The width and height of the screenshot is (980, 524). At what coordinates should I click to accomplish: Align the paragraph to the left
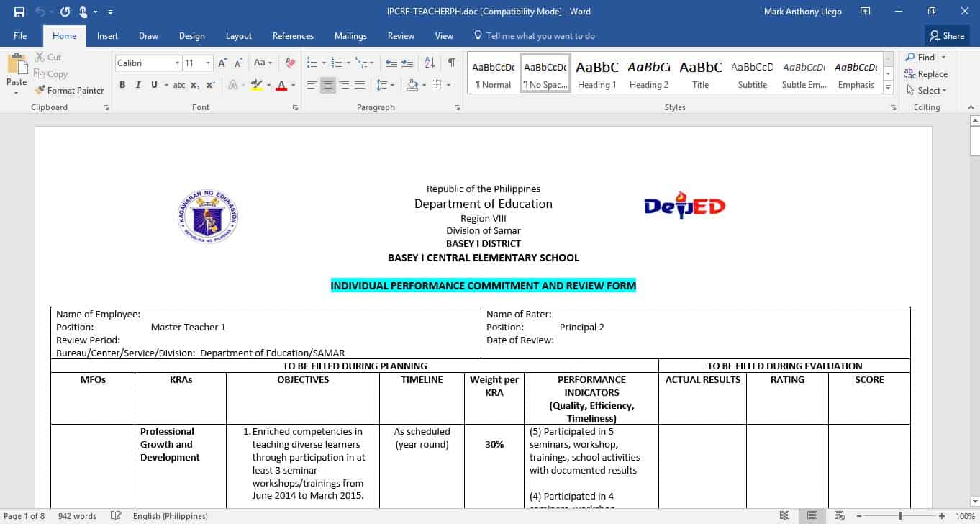coord(312,85)
